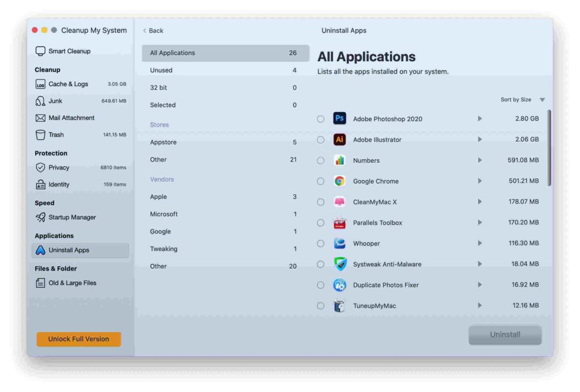
Task: Click the Identity card icon
Action: pyautogui.click(x=40, y=185)
